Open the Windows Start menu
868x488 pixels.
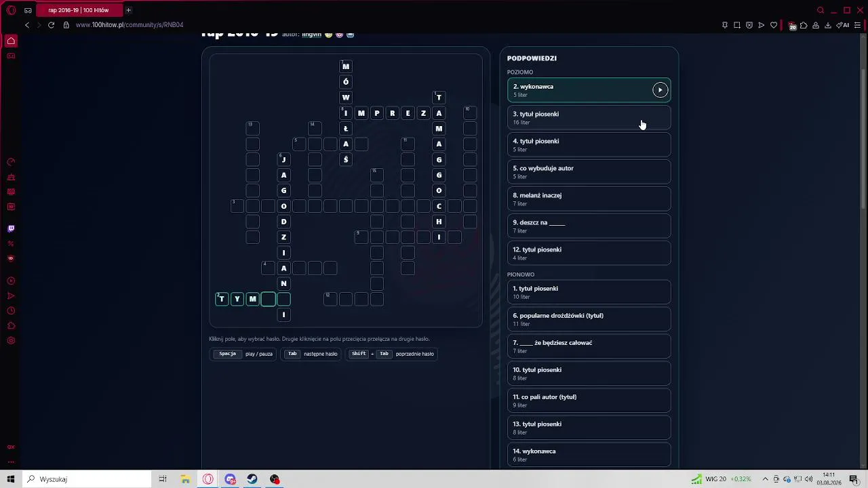click(11, 479)
